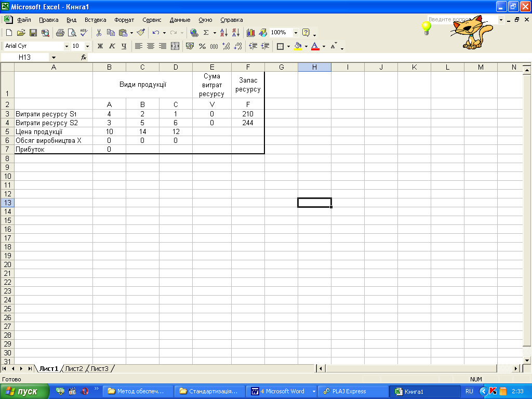Switch to the Лист3 sheet tab
Image resolution: width=532 pixels, height=399 pixels.
coord(100,368)
